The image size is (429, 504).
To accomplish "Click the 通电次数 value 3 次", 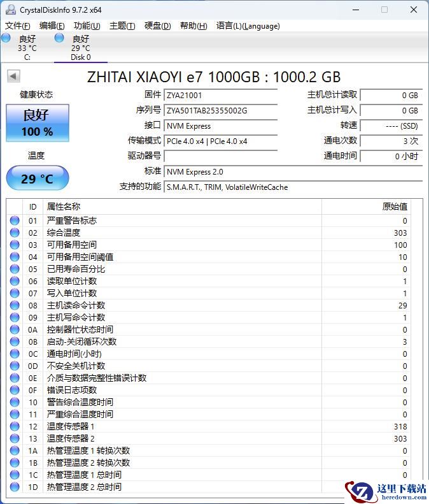I will [391, 141].
